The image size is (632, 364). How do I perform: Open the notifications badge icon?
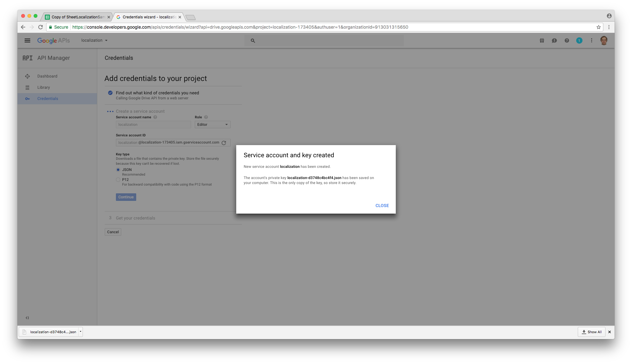(579, 40)
